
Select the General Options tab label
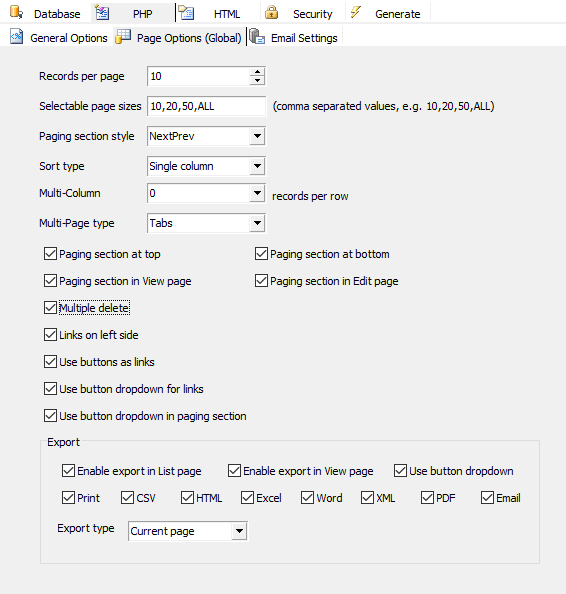click(x=69, y=38)
